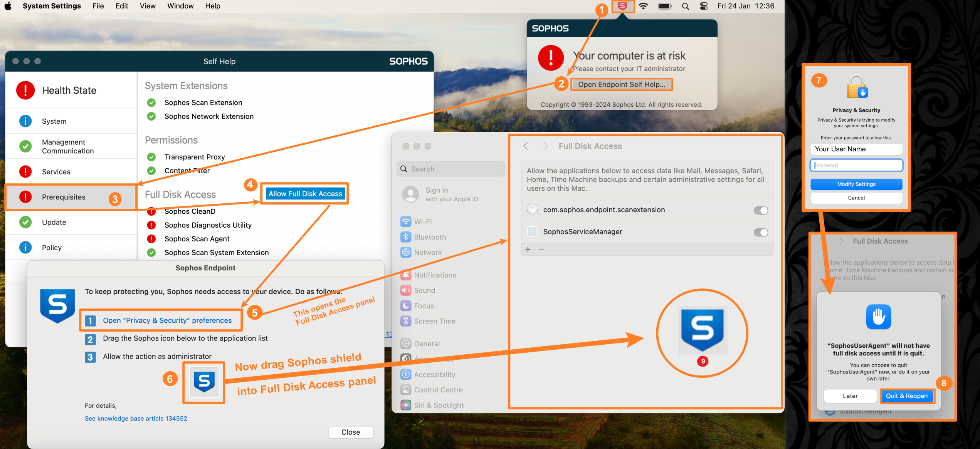Image resolution: width=980 pixels, height=449 pixels.
Task: Open the System Settings menu
Action: [x=52, y=6]
